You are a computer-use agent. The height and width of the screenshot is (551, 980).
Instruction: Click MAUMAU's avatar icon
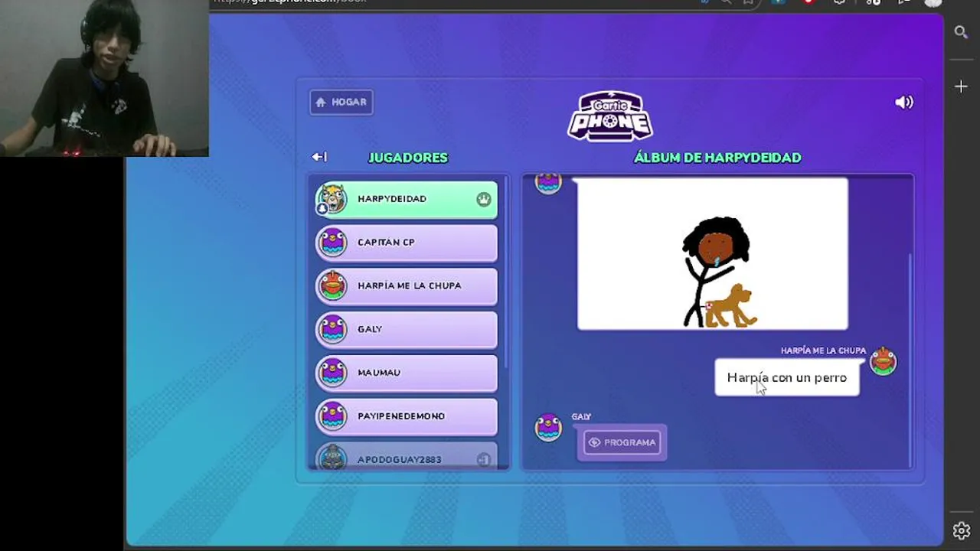332,373
